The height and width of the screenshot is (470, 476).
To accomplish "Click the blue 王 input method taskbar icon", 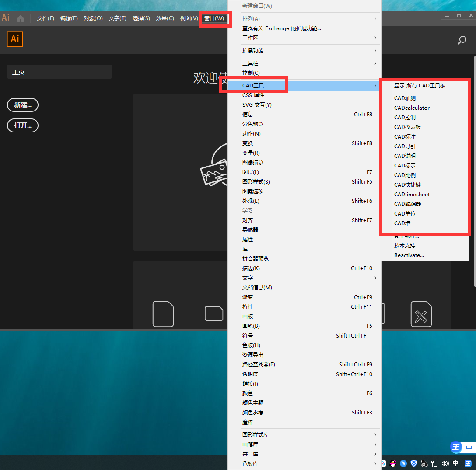I will click(468, 463).
